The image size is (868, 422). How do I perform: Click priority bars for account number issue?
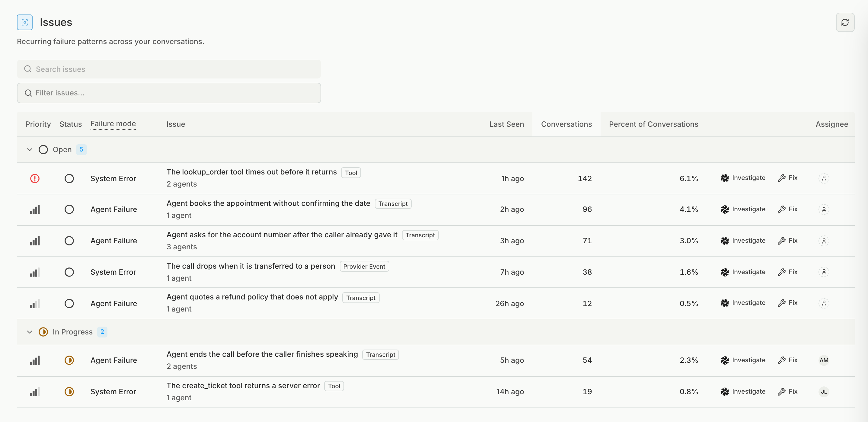(35, 241)
